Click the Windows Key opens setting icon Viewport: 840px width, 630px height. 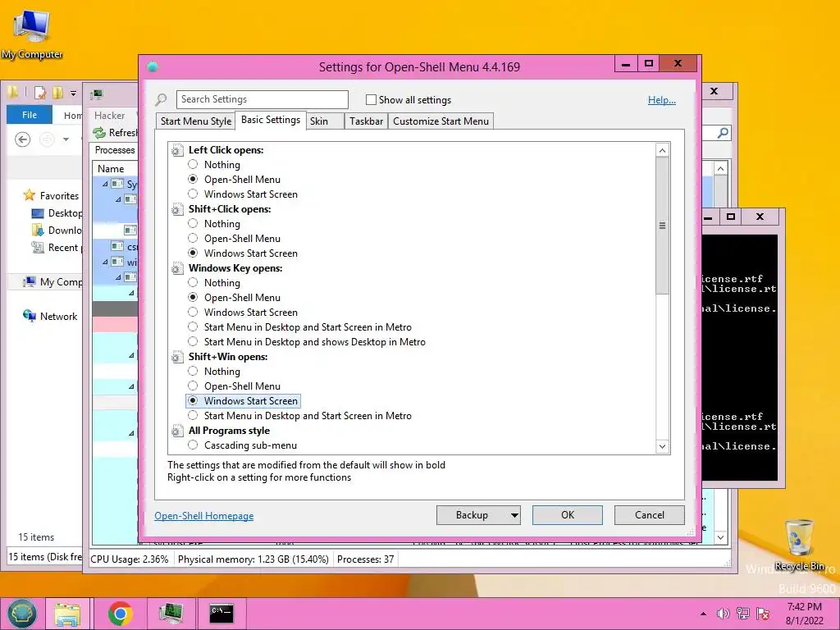click(x=177, y=268)
